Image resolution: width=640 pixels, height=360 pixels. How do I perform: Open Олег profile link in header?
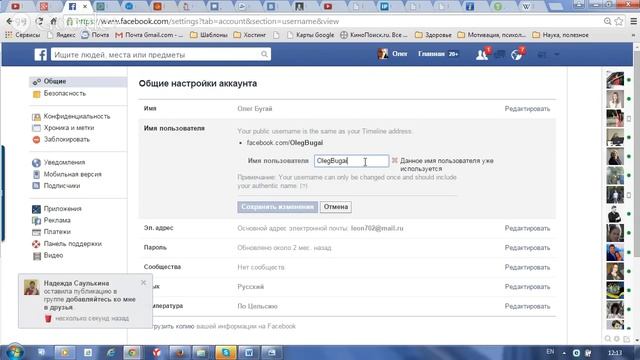pyautogui.click(x=393, y=54)
